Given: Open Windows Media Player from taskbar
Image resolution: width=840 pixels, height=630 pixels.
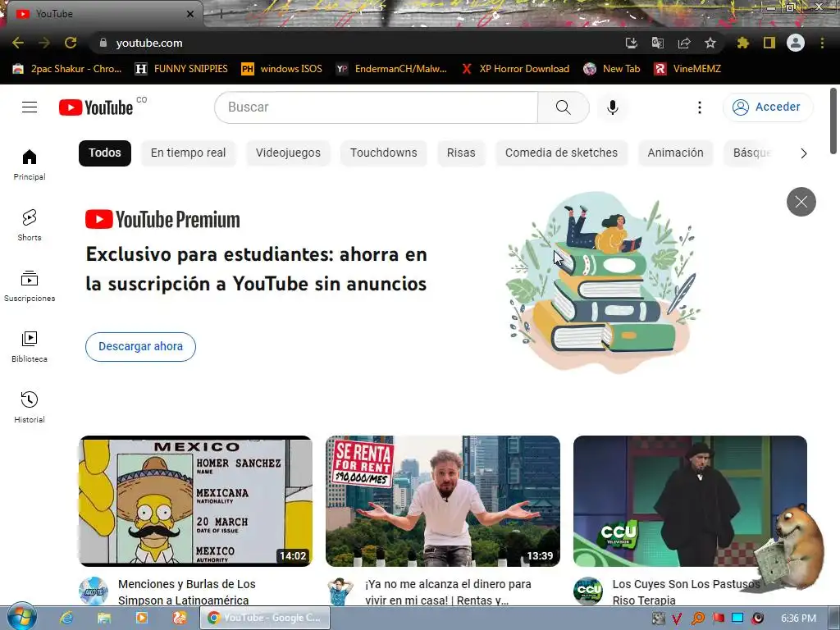Looking at the screenshot, I should coord(142,618).
